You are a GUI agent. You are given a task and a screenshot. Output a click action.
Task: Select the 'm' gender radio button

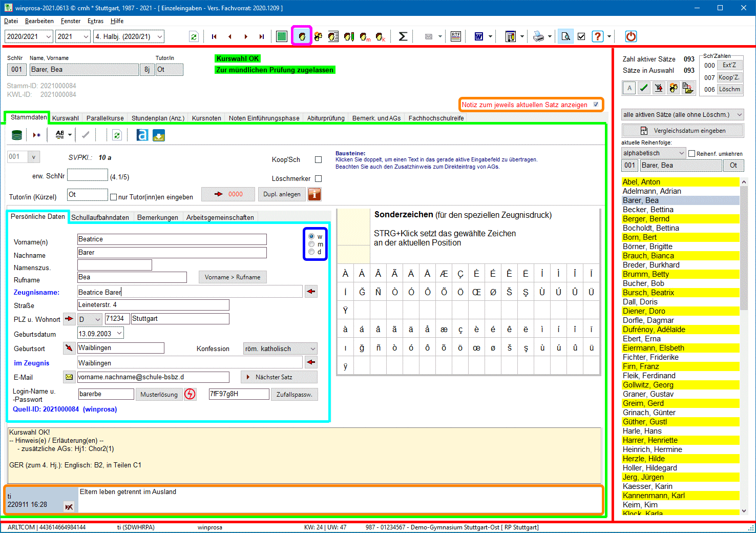click(311, 244)
